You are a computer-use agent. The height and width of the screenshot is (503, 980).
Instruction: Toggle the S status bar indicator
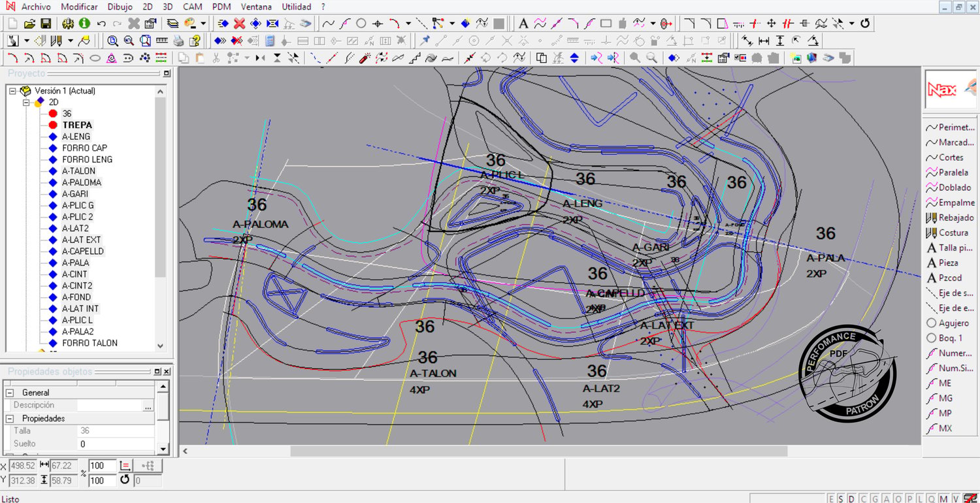coord(841,498)
